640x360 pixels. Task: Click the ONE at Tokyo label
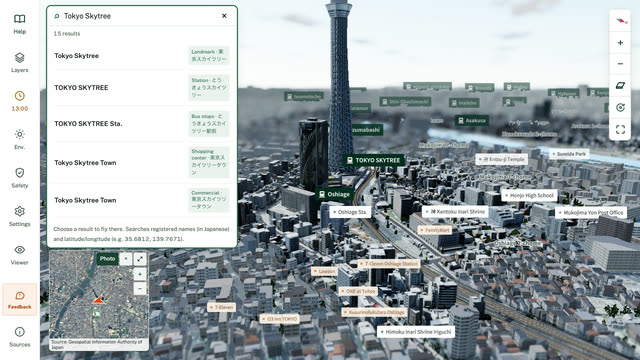(x=358, y=291)
